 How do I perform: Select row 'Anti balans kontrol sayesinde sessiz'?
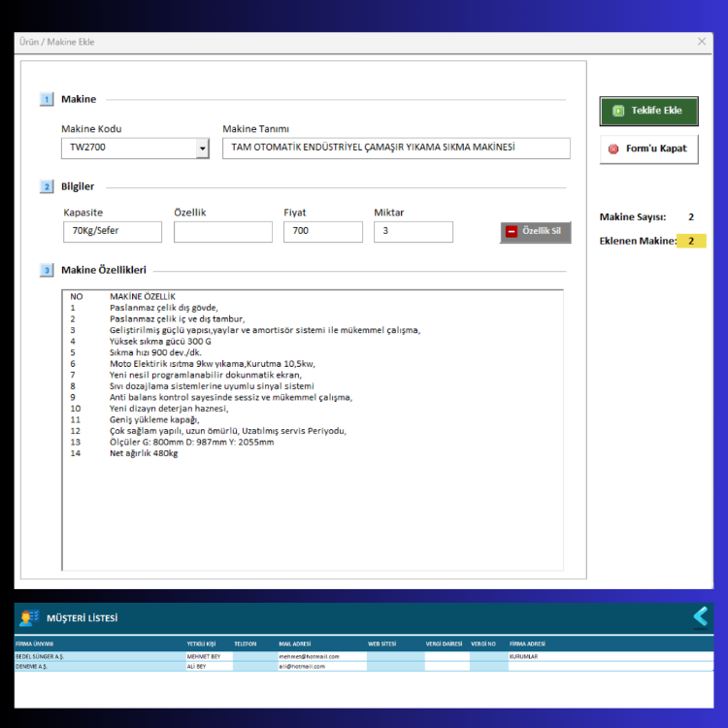pos(312,397)
